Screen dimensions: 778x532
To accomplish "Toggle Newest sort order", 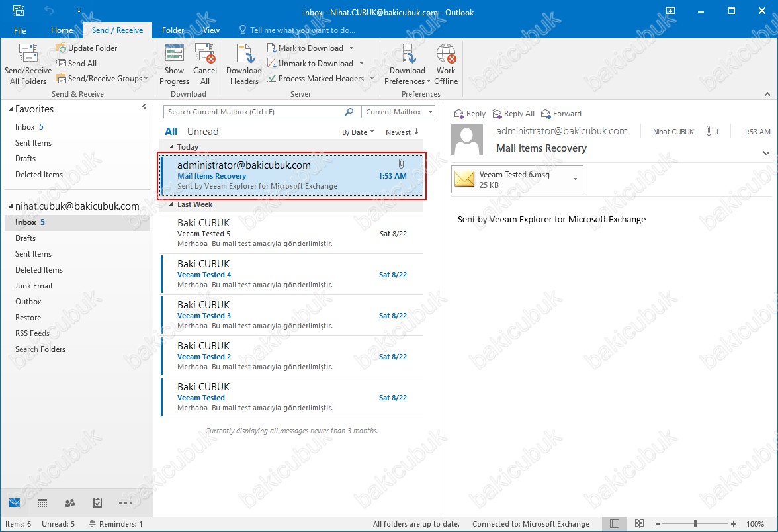I will 402,132.
